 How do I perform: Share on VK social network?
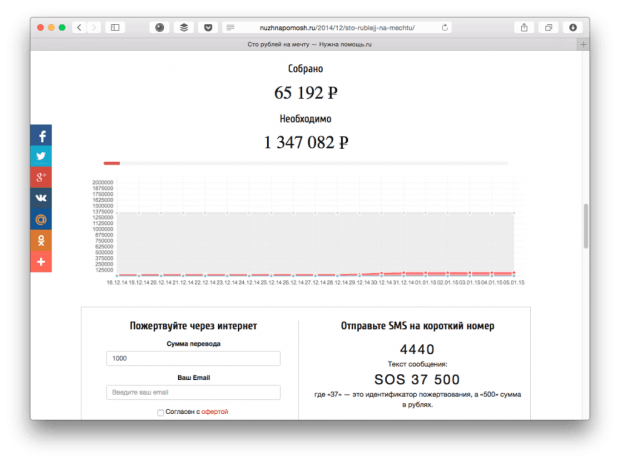41,198
